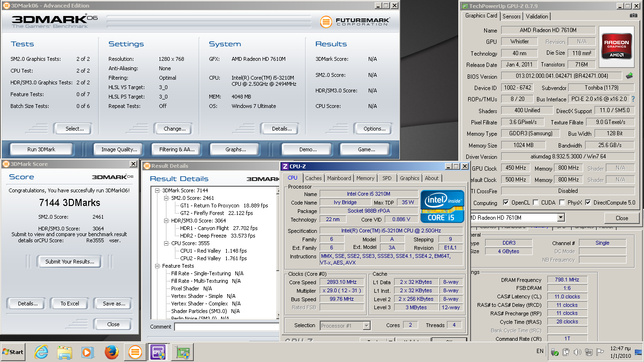
Task: Open the Graphics tab in CPU-Z
Action: (x=409, y=178)
